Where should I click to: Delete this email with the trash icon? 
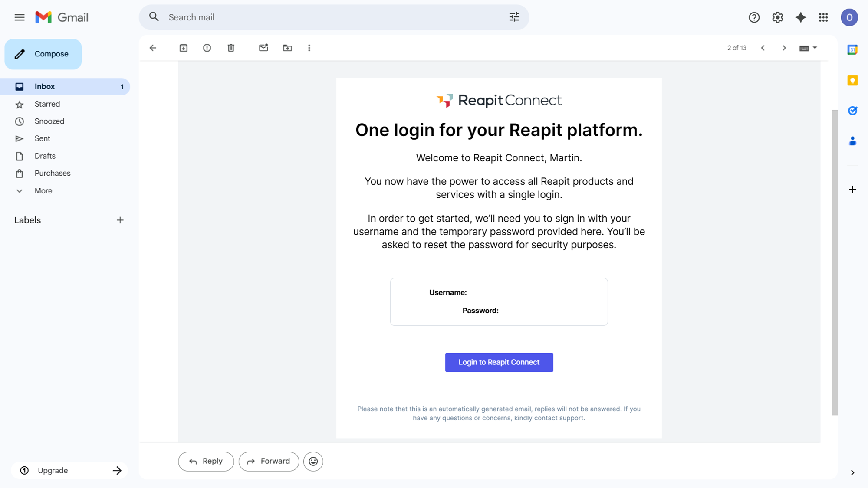pyautogui.click(x=231, y=48)
